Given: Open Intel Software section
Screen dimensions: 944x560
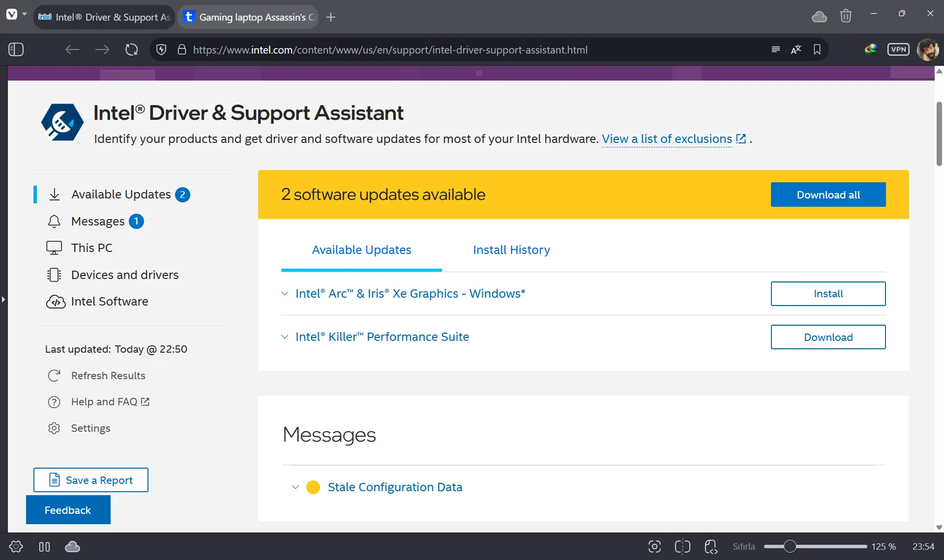Looking at the screenshot, I should [x=109, y=301].
